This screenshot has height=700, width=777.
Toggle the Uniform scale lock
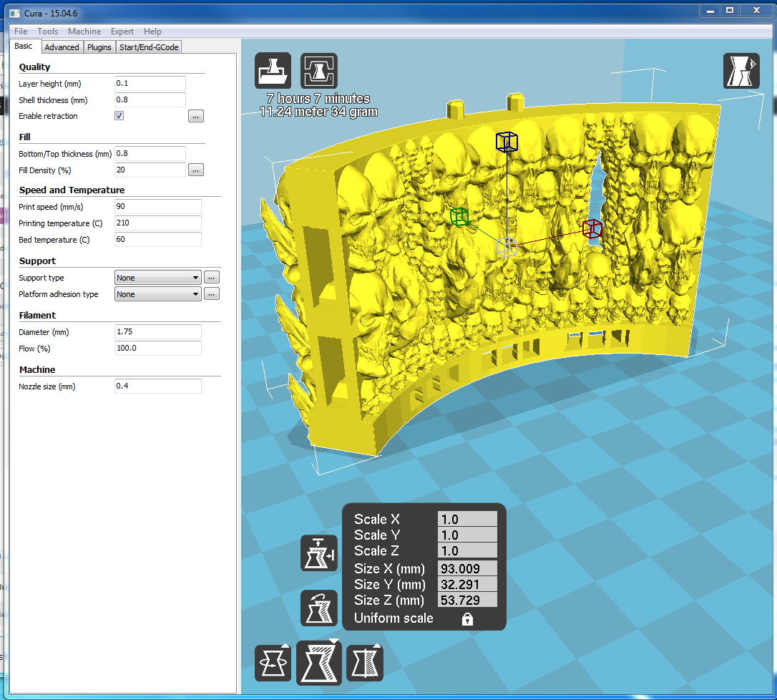466,619
